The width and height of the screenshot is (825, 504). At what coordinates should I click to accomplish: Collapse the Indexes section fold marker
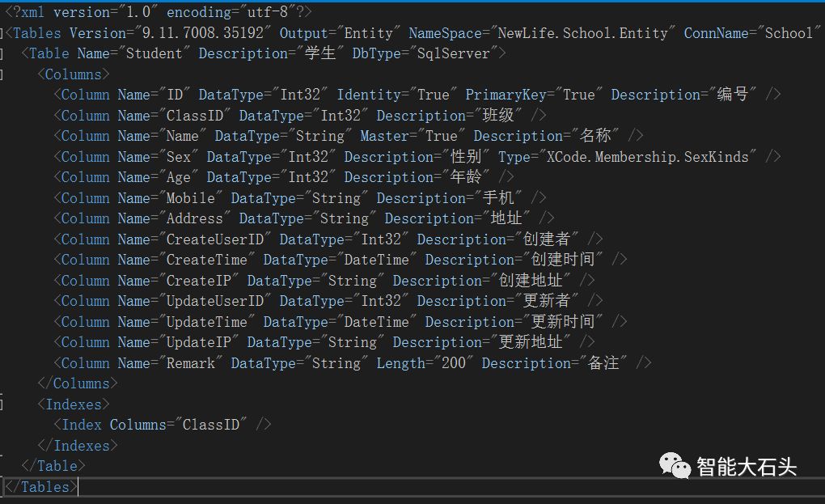(2, 404)
